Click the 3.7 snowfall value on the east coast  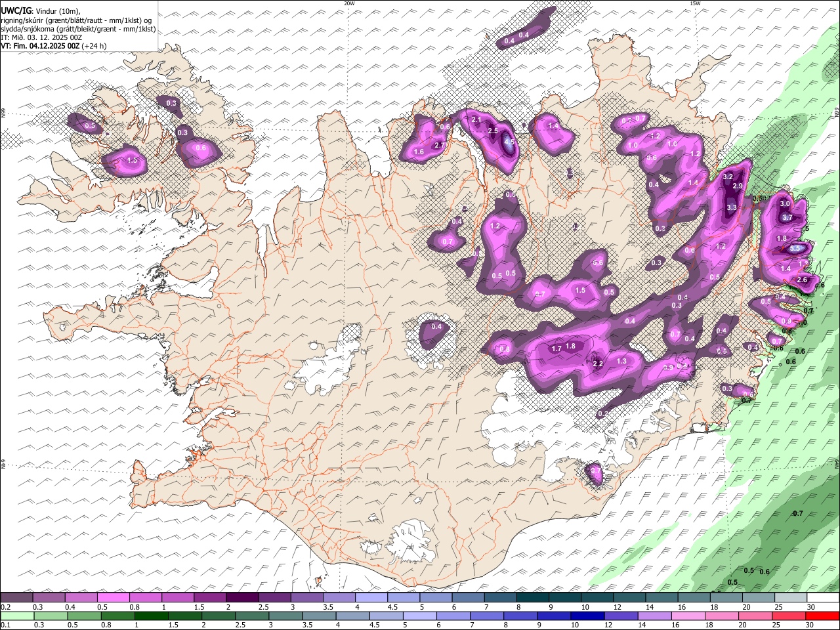click(x=788, y=217)
